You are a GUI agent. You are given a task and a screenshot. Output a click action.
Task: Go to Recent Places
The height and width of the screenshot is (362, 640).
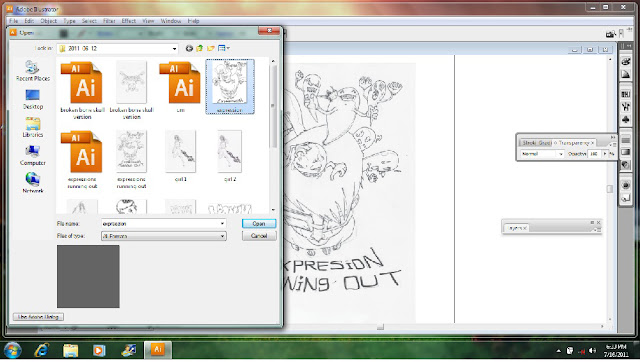[33, 71]
